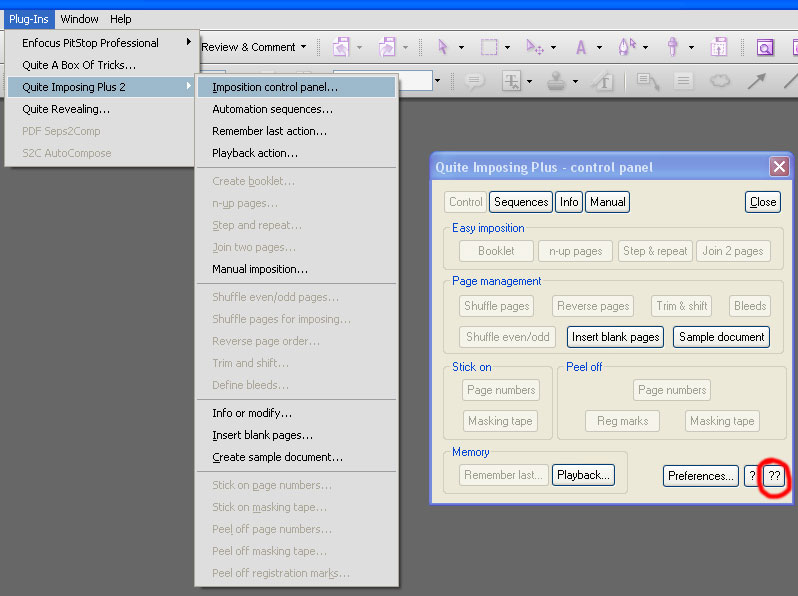The height and width of the screenshot is (596, 798).
Task: Select the PitStop eyedropper tool
Action: 673,47
